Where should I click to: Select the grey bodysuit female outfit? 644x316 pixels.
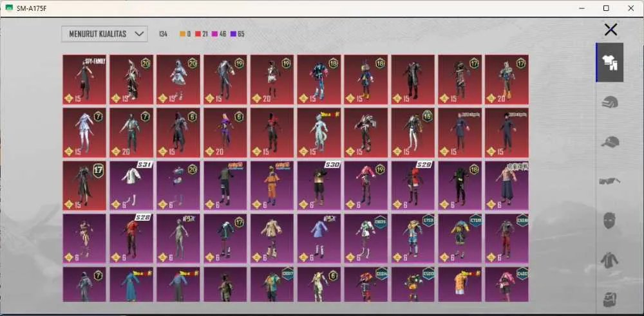point(178,238)
